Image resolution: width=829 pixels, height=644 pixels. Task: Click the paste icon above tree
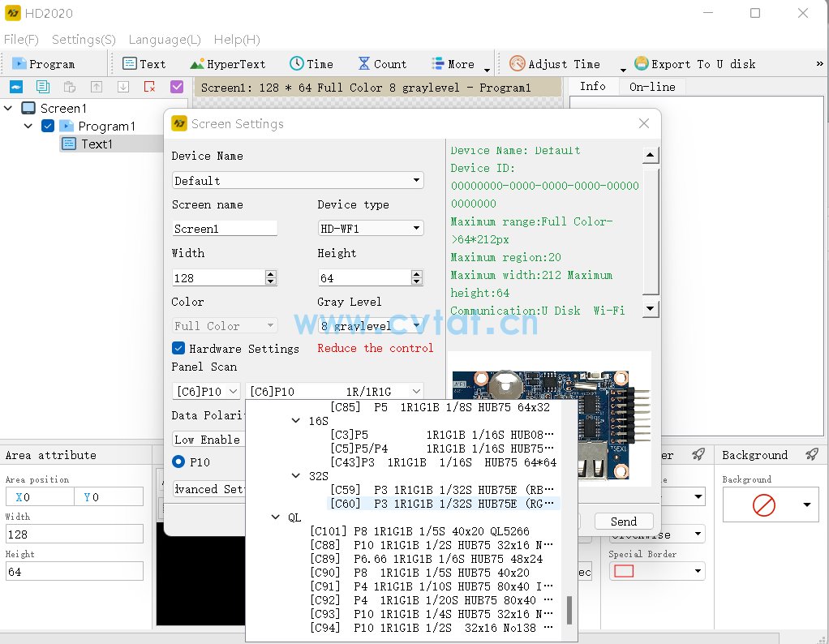coord(69,87)
